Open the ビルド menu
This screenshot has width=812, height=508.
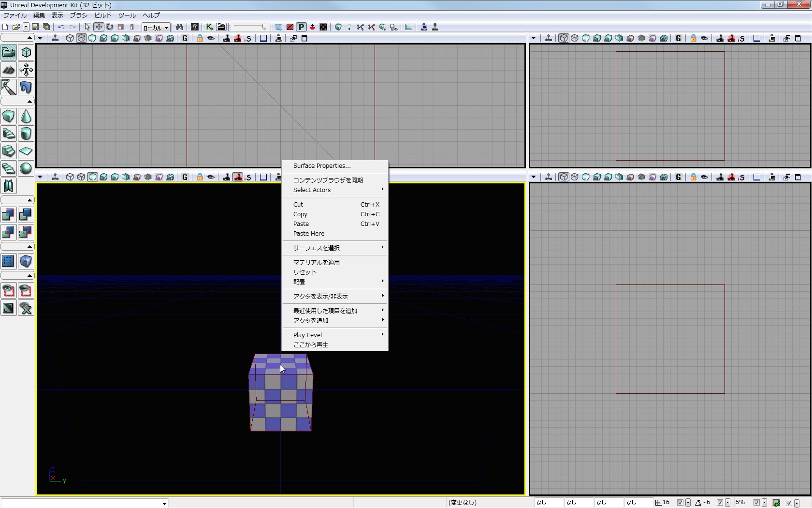103,15
